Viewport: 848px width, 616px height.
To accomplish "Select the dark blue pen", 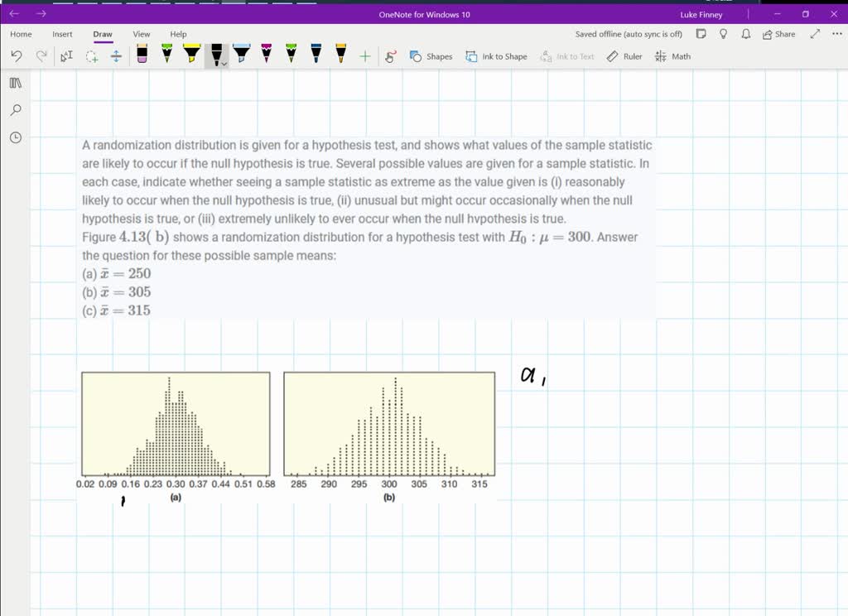I will coord(316,54).
